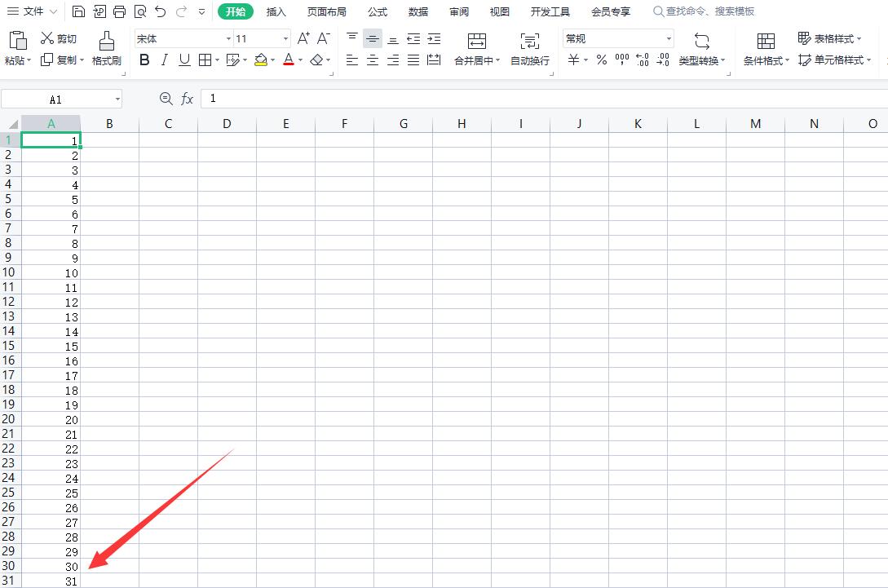Align cell content to bottom
888x588 pixels.
(393, 38)
